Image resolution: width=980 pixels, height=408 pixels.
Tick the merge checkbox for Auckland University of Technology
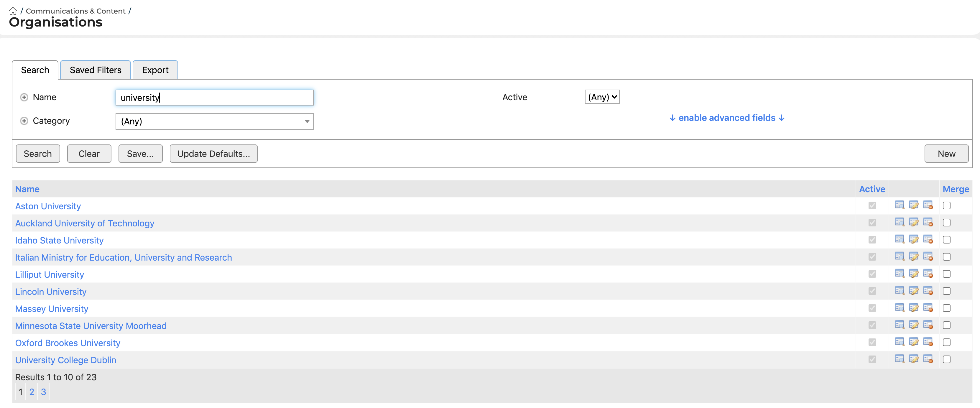click(x=946, y=223)
